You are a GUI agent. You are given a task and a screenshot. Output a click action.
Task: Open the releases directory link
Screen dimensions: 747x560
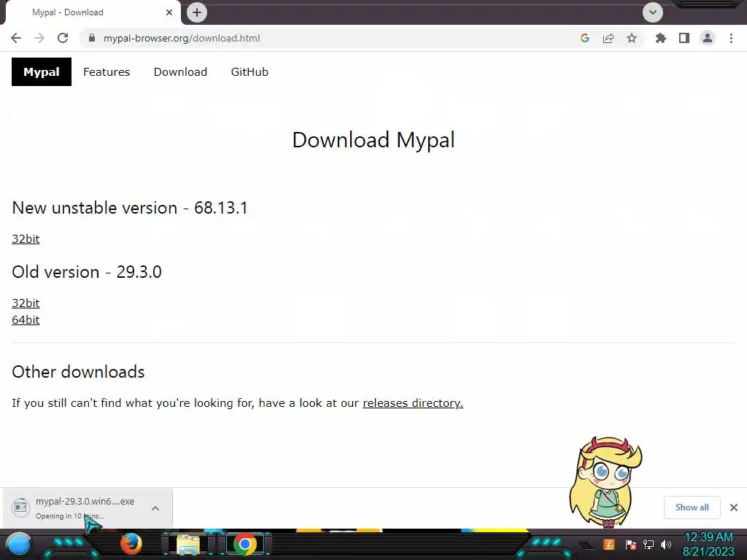click(413, 402)
